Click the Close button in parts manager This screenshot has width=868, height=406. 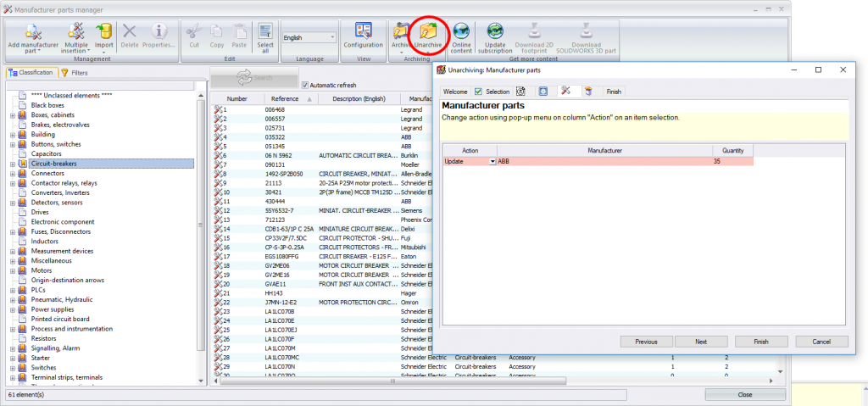pyautogui.click(x=745, y=394)
